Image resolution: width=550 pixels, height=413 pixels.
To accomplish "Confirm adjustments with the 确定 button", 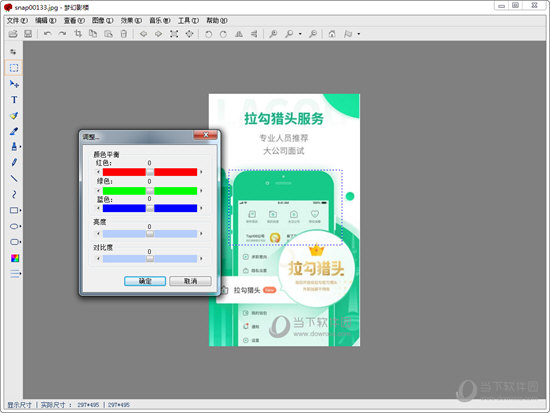I will (x=145, y=281).
